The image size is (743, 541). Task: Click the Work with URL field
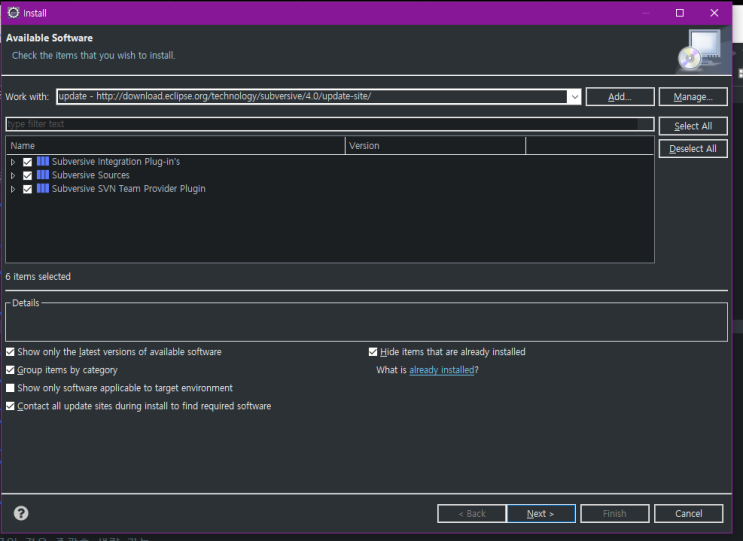coord(312,97)
